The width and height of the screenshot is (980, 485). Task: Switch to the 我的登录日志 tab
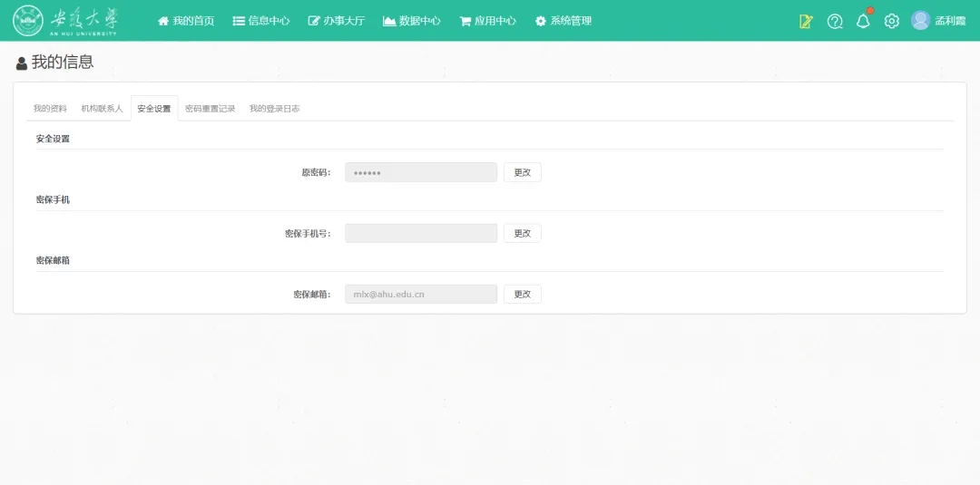coord(274,109)
